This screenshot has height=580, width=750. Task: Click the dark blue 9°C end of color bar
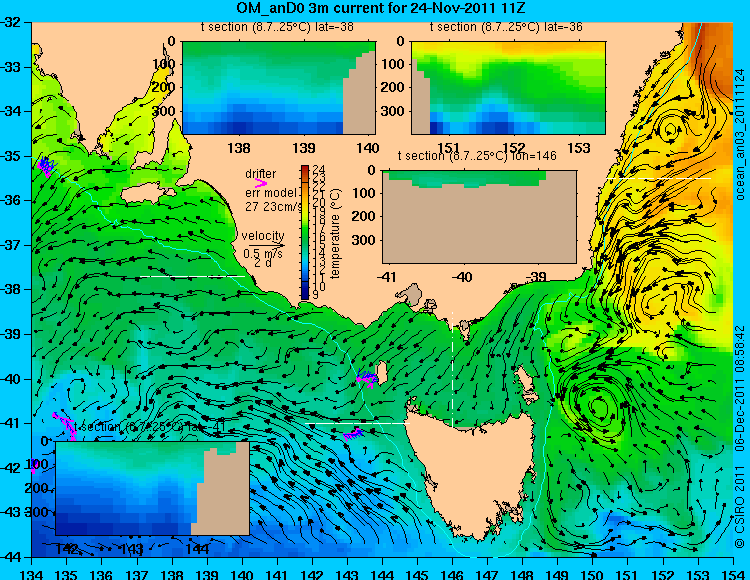(305, 295)
